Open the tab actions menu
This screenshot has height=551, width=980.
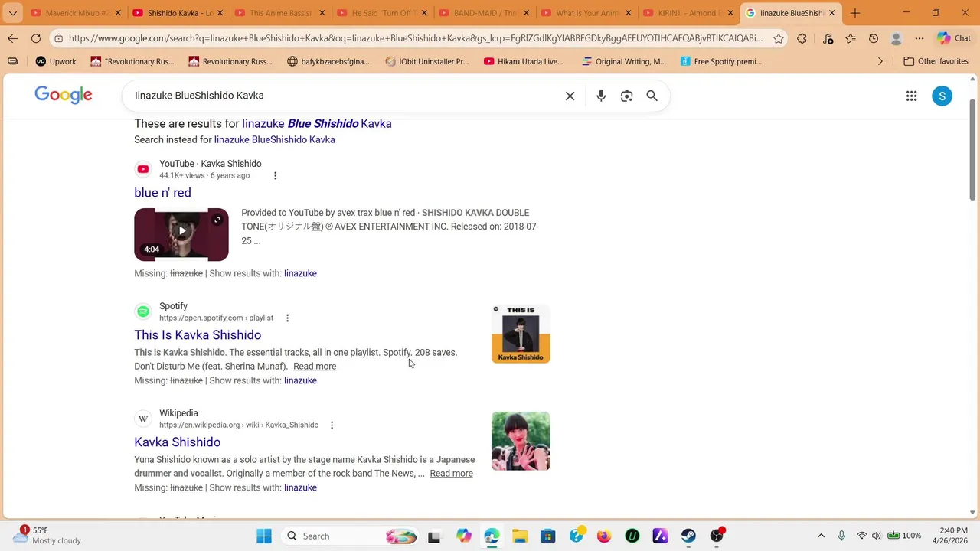[x=12, y=13]
